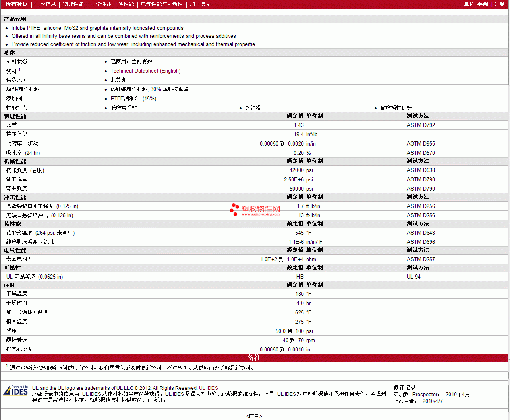The height and width of the screenshot is (420, 510).
Task: Click the 产品说明 section header
Action: pyautogui.click(x=15, y=19)
